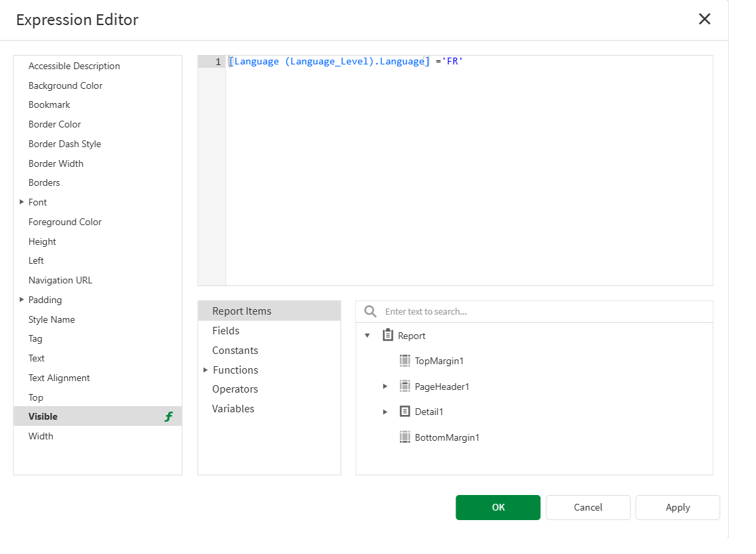Screen dimensions: 756x554
Task: Select Text Alignment property
Action: (59, 378)
